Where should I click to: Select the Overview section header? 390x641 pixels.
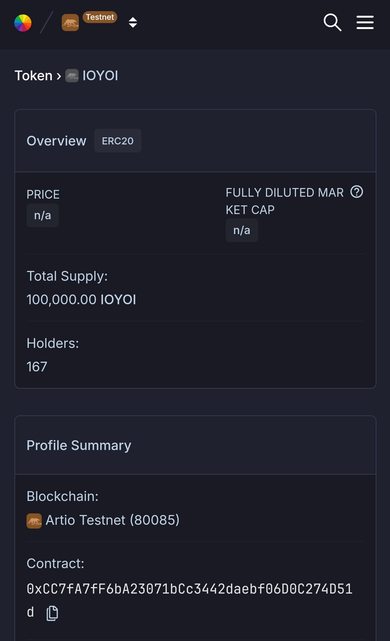pyautogui.click(x=56, y=141)
